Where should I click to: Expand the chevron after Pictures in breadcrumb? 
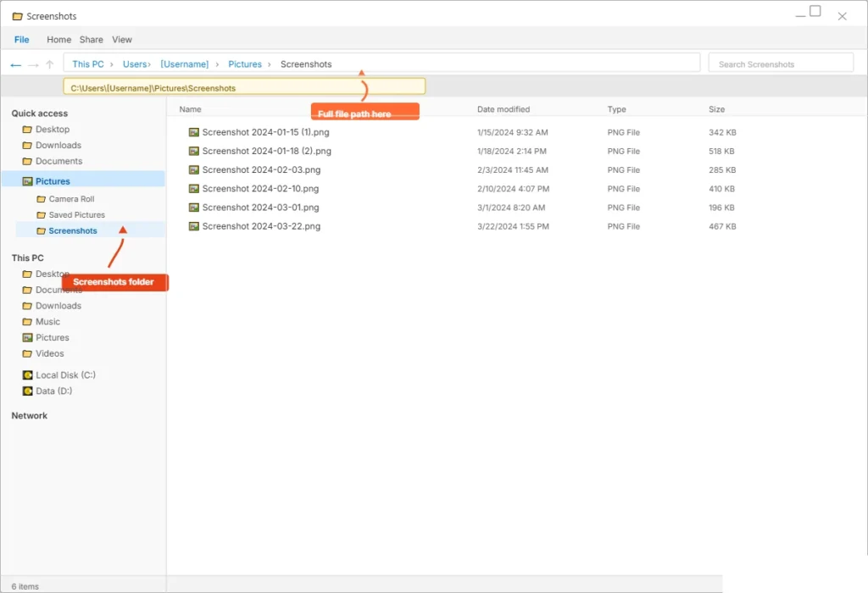click(x=270, y=64)
